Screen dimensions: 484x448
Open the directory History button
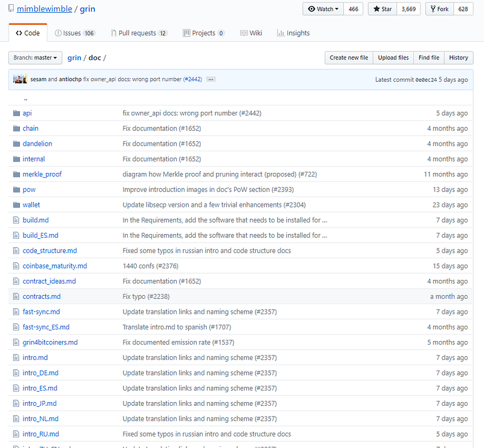tap(459, 57)
